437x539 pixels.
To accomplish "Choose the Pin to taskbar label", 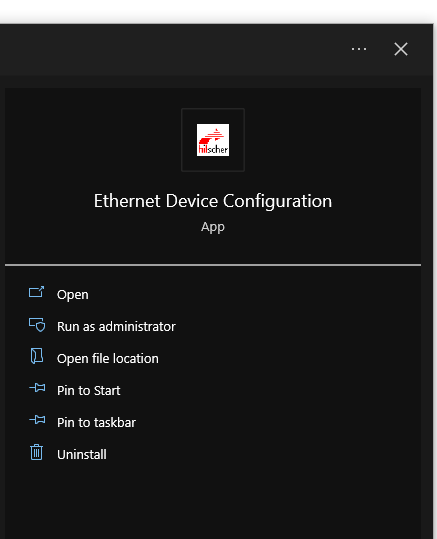I will (x=97, y=422).
